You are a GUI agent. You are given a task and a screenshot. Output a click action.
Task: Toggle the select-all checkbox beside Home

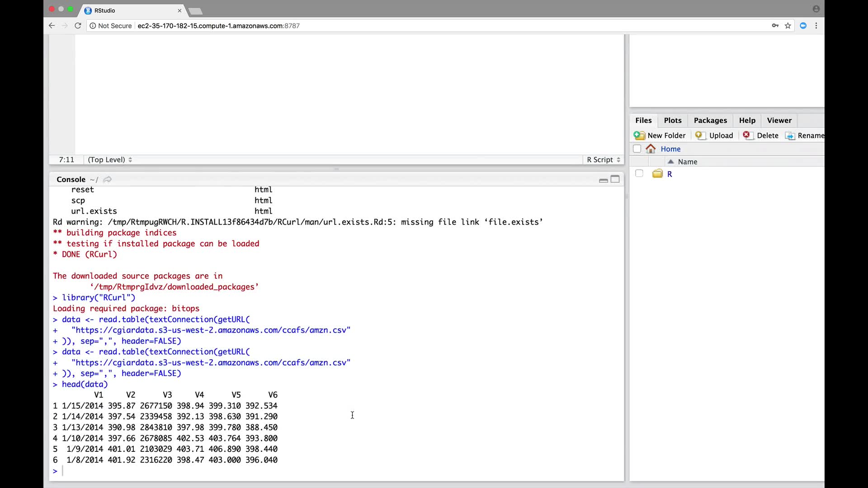(x=637, y=149)
